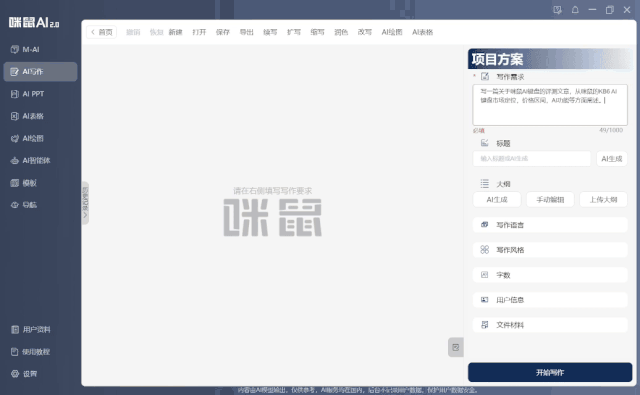The image size is (640, 395).
Task: Expand the 写作语言 option row
Action: tap(550, 225)
